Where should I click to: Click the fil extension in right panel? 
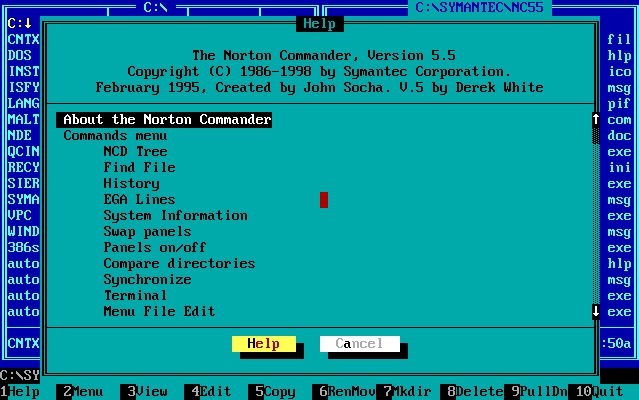(x=619, y=40)
